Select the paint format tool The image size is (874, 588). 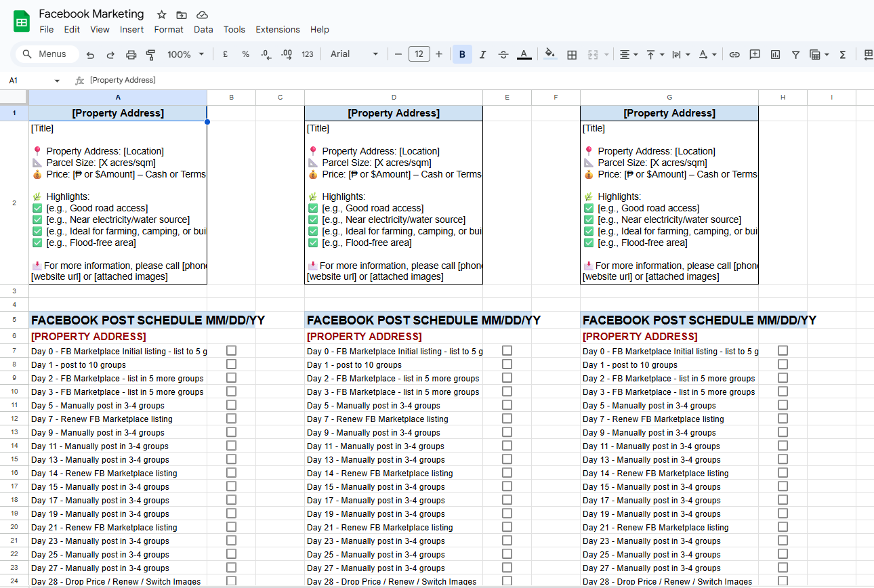[x=151, y=54]
